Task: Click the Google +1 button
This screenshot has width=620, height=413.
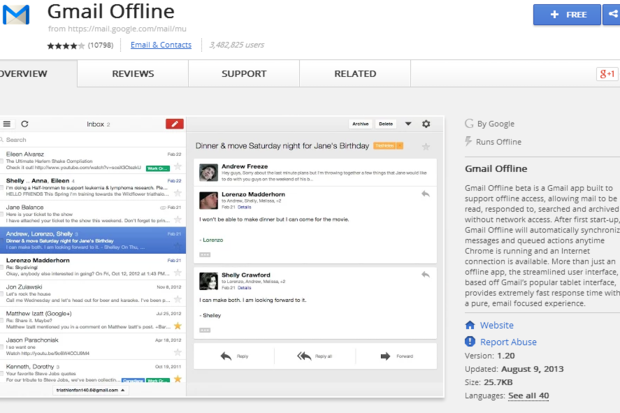Action: pos(607,74)
